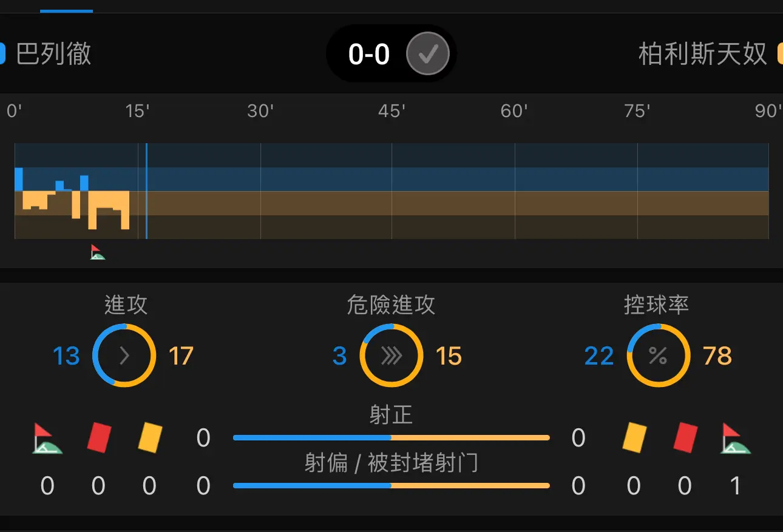This screenshot has height=532, width=783.
Task: Click the left team's red card icon
Action: [99, 437]
